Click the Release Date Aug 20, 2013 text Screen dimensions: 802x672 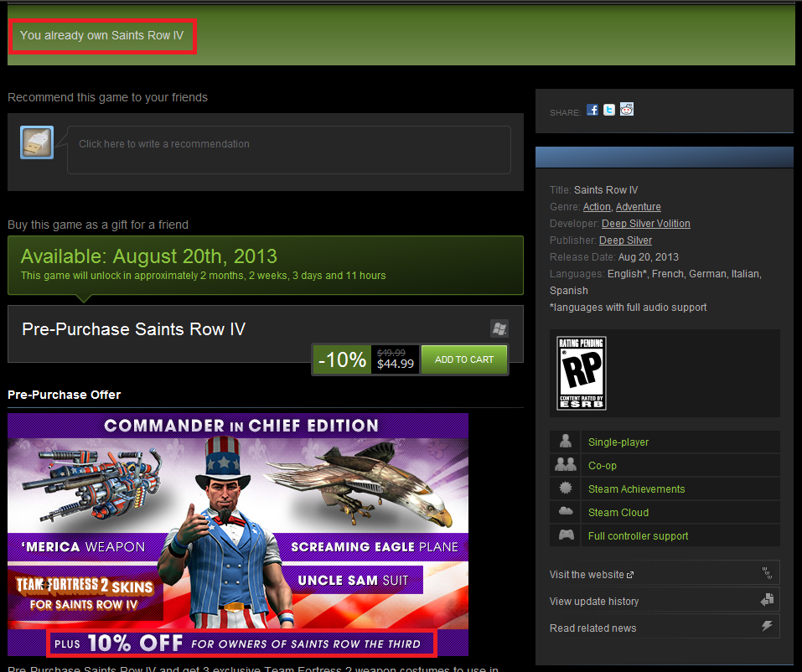coord(613,256)
